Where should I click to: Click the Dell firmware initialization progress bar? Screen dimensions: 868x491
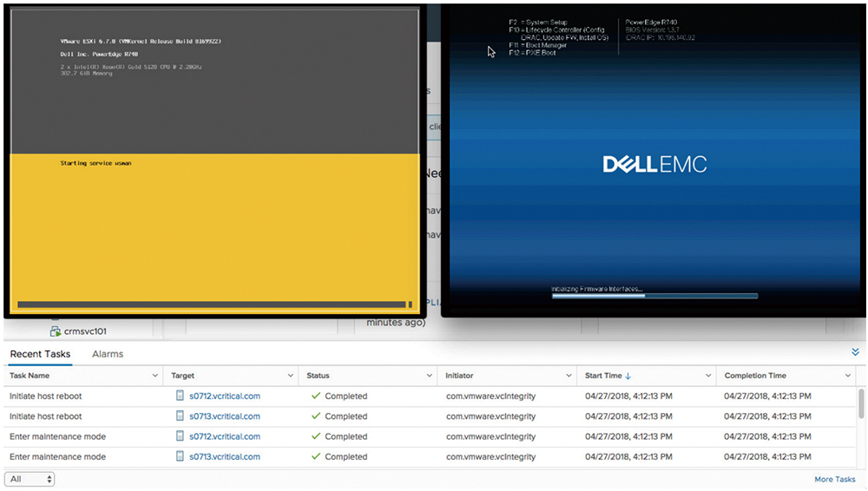pos(654,296)
